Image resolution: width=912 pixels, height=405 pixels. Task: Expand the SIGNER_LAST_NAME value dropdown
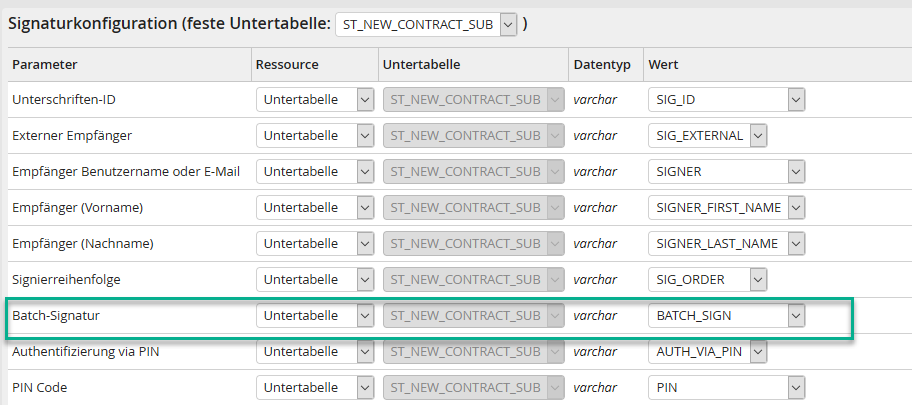point(726,243)
